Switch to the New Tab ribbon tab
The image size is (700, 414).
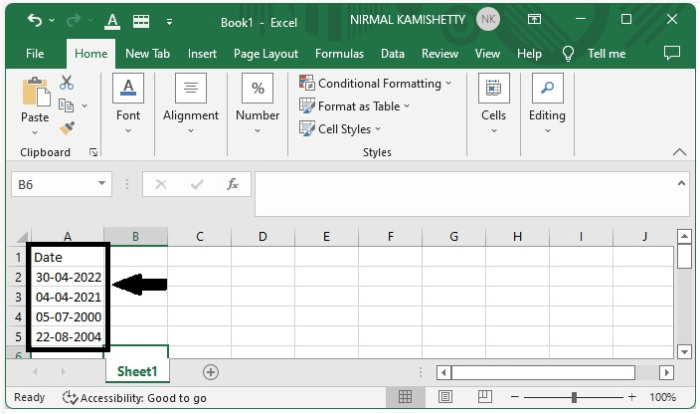coord(147,54)
